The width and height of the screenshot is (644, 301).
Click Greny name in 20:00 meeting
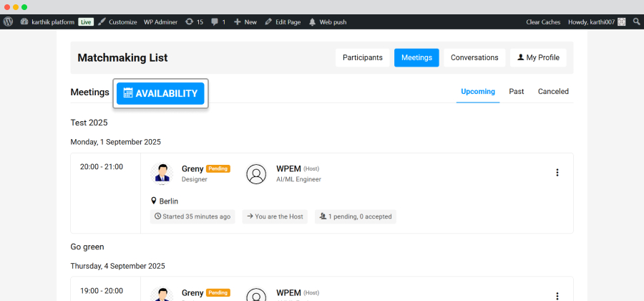coord(192,168)
